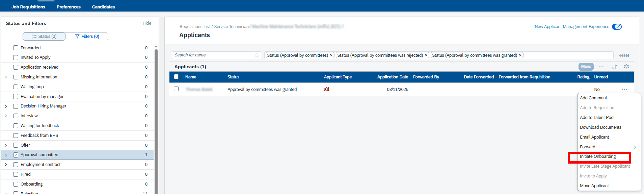Check the Evaluation by manager checkbox

[16, 97]
